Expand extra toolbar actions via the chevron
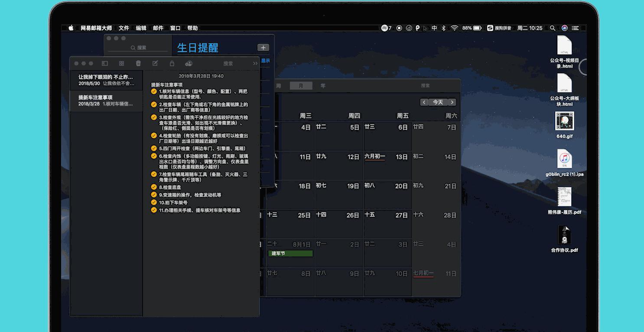 [256, 63]
